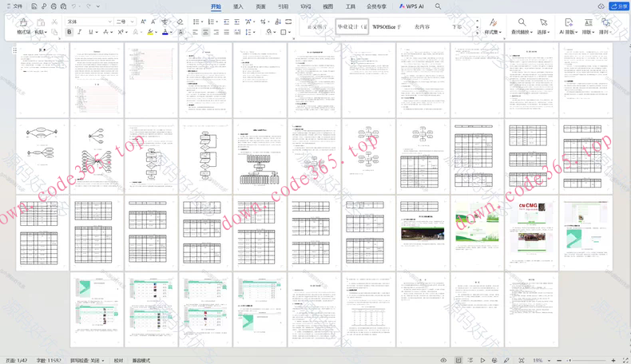Open the font name dropdown
The image size is (631, 364).
point(107,22)
